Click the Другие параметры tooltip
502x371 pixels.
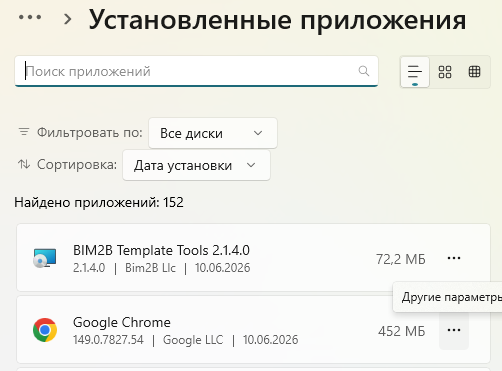447,297
